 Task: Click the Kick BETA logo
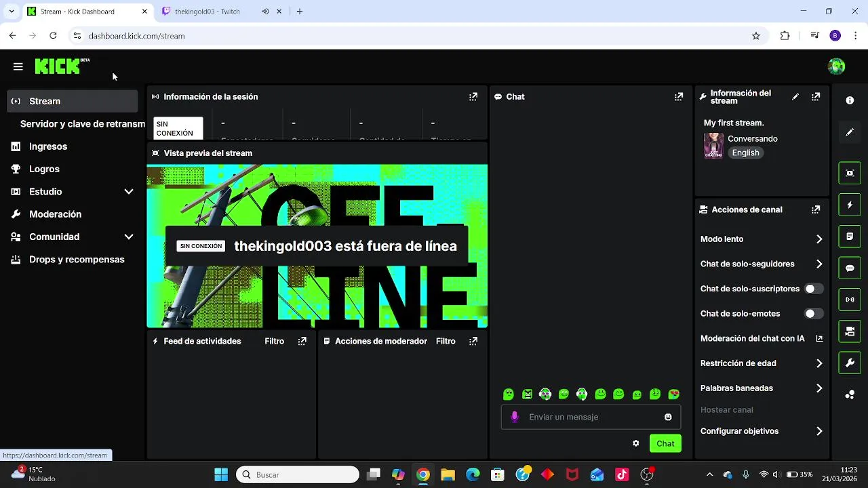62,66
